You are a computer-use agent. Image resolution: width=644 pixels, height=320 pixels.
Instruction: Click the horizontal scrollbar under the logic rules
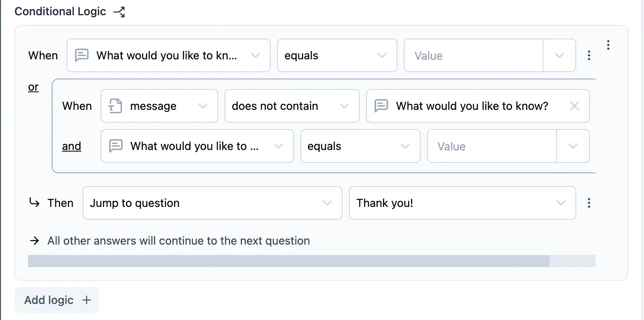(x=289, y=261)
